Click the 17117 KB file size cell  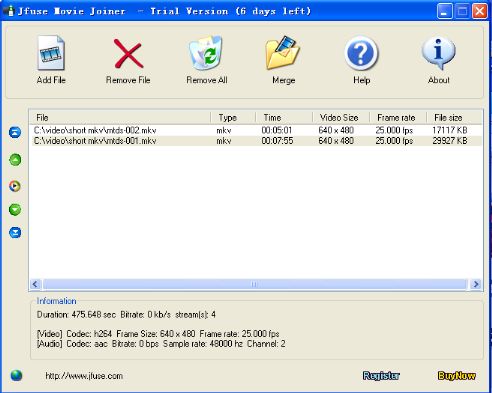450,130
